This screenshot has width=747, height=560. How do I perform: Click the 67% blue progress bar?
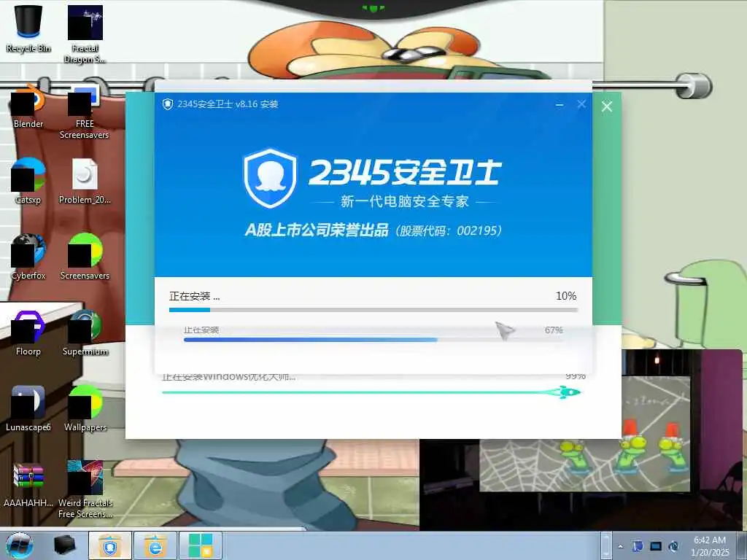click(373, 340)
